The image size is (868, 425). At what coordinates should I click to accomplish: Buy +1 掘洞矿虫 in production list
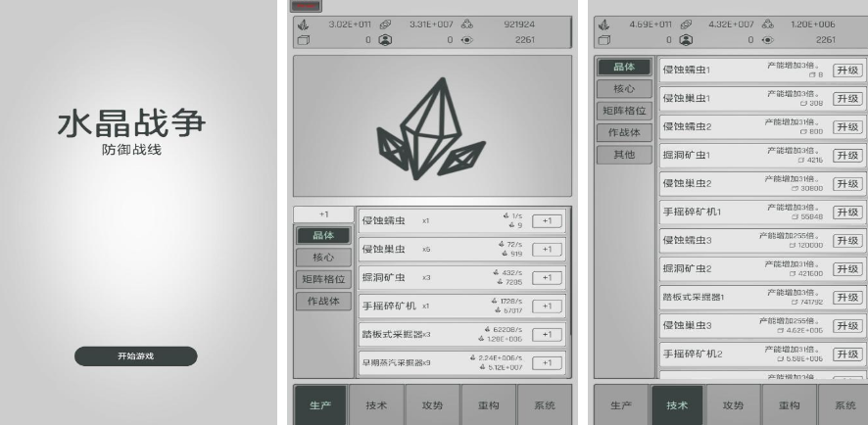[547, 278]
